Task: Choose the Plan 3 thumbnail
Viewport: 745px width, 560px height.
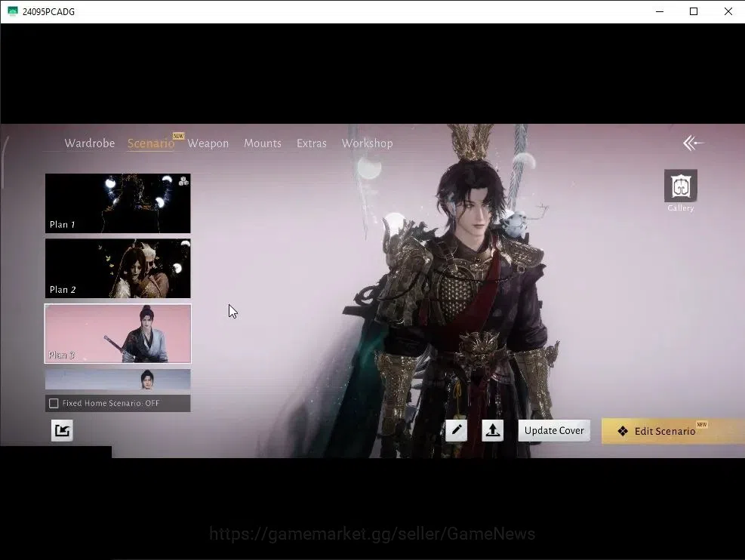Action: (x=118, y=334)
